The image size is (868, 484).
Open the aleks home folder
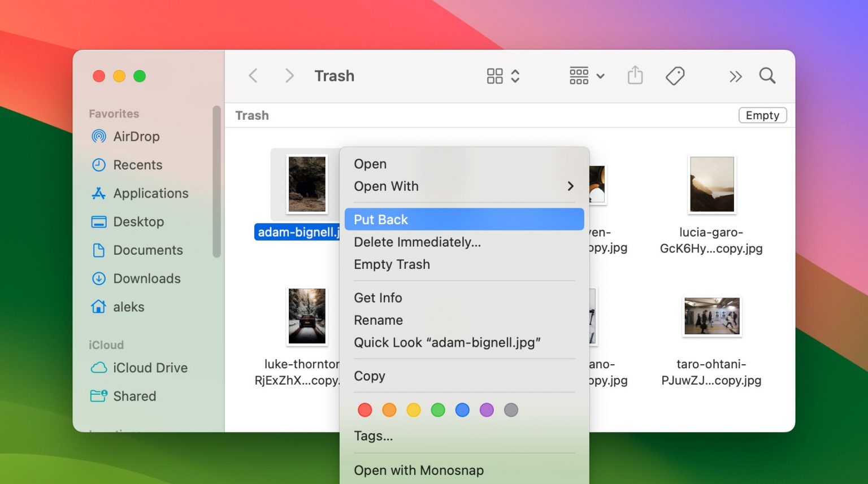(x=129, y=307)
